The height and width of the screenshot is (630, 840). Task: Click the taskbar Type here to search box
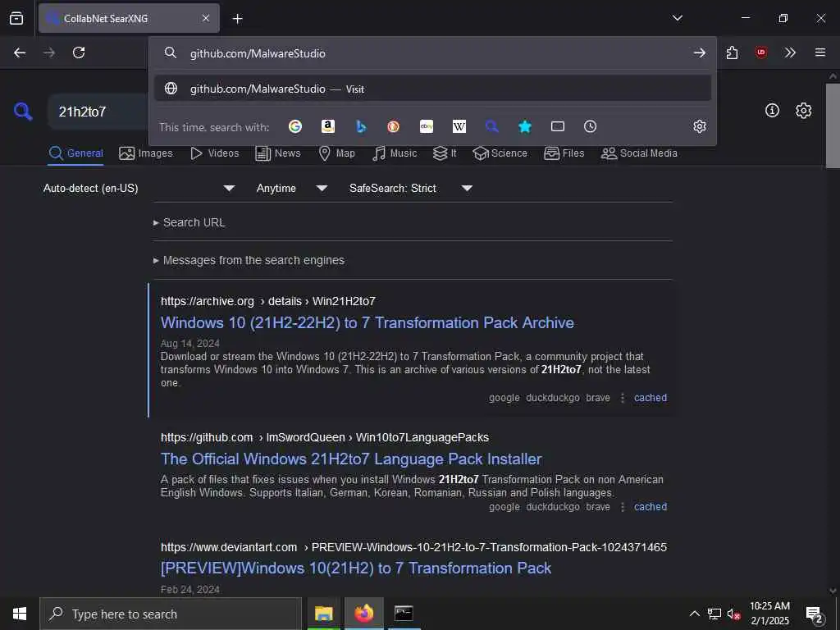[171, 614]
